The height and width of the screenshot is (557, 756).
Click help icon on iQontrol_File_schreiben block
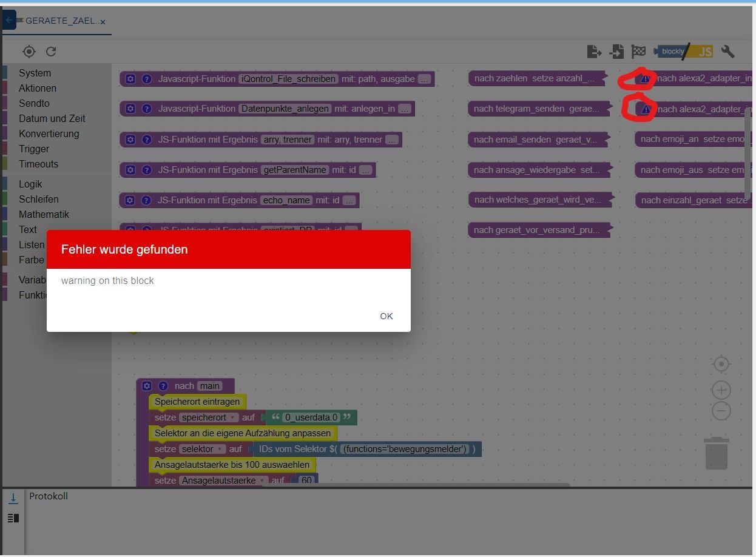click(x=146, y=79)
